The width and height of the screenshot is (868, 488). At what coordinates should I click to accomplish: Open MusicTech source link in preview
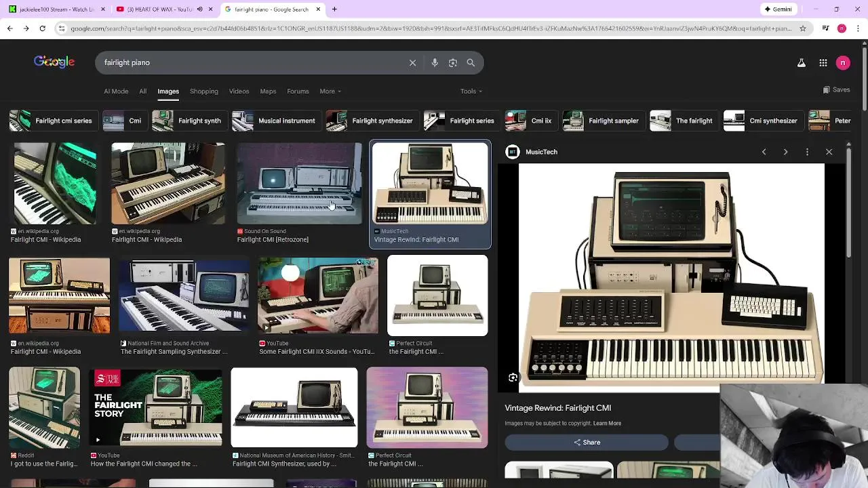click(532, 152)
